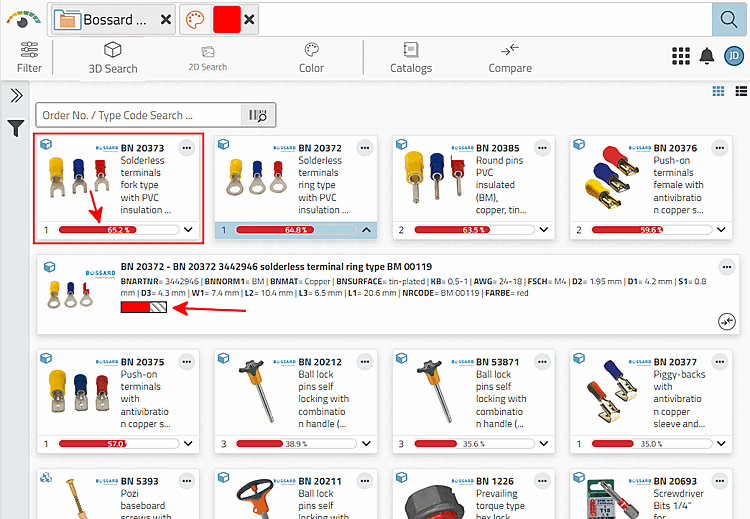750x519 pixels.
Task: Open the Compare tool
Action: 510,58
